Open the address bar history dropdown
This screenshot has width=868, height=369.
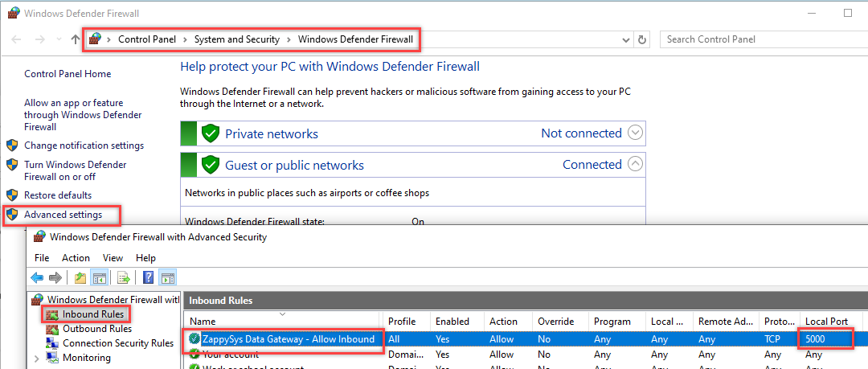pos(626,39)
